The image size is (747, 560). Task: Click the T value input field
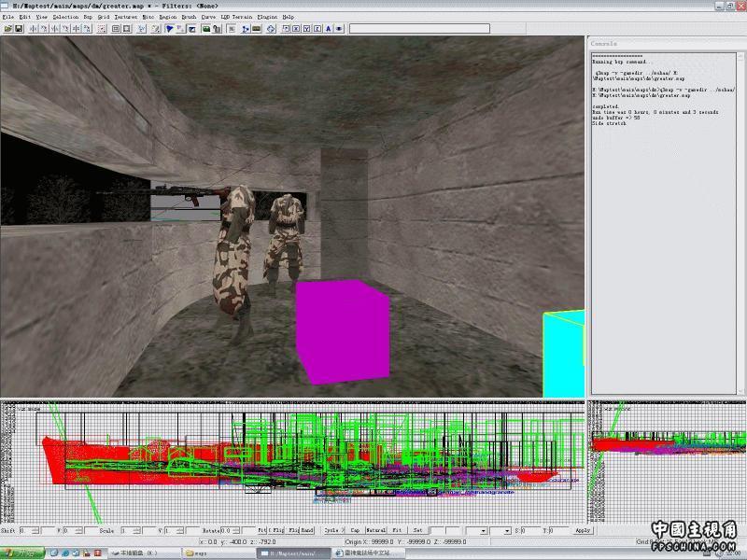pyautogui.click(x=557, y=530)
